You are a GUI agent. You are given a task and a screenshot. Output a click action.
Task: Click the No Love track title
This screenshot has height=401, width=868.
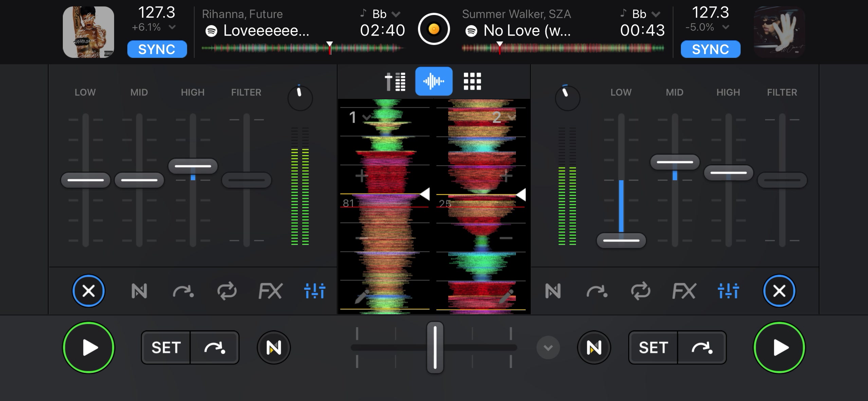point(527,31)
